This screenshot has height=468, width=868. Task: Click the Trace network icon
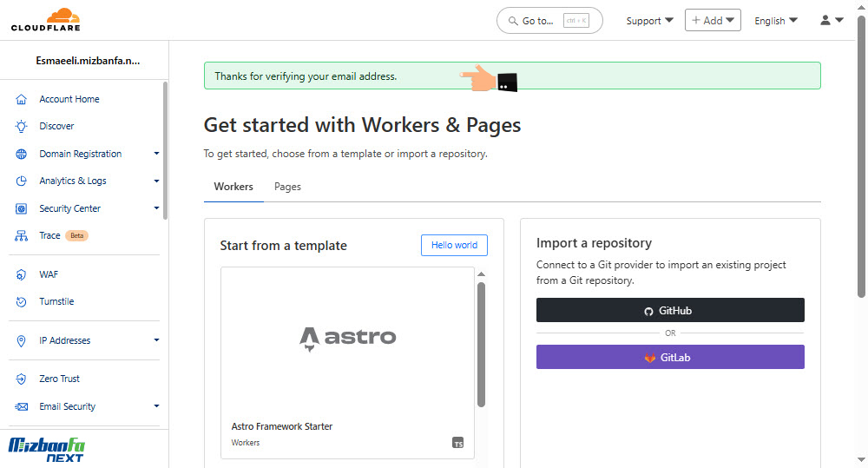[21, 236]
